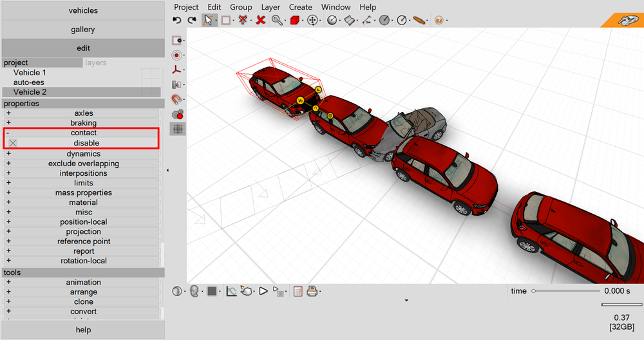The height and width of the screenshot is (340, 644).
Task: Choose the rectangle selection tool
Action: [x=225, y=20]
